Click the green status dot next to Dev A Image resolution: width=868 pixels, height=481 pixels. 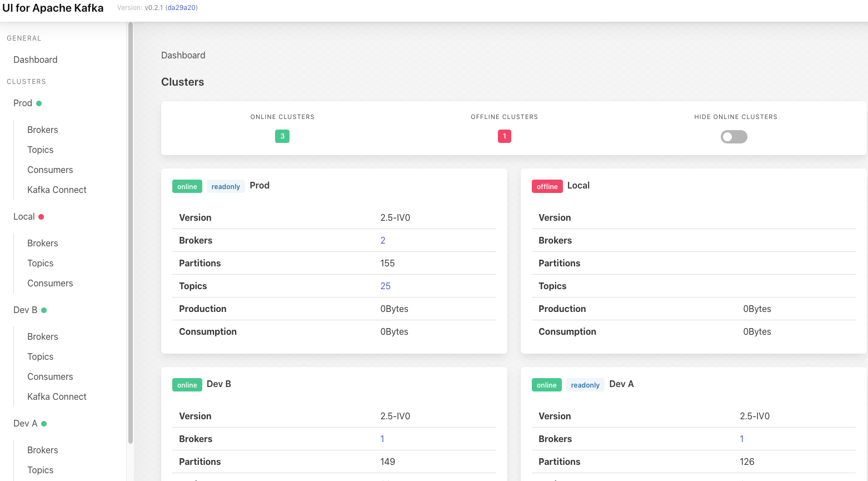(44, 423)
